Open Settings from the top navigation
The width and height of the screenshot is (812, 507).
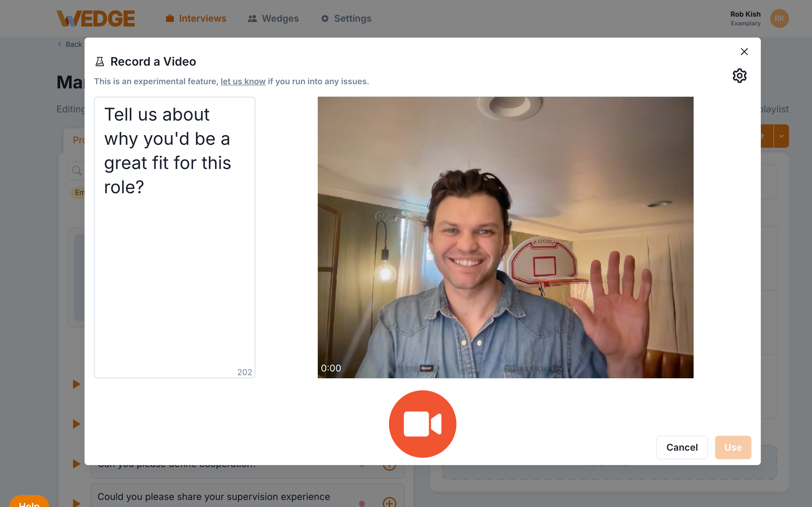coord(346,18)
